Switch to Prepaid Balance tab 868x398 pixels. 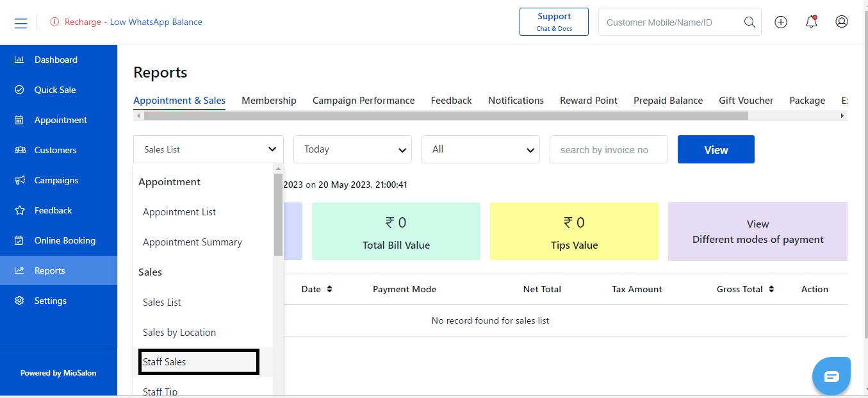(x=668, y=101)
